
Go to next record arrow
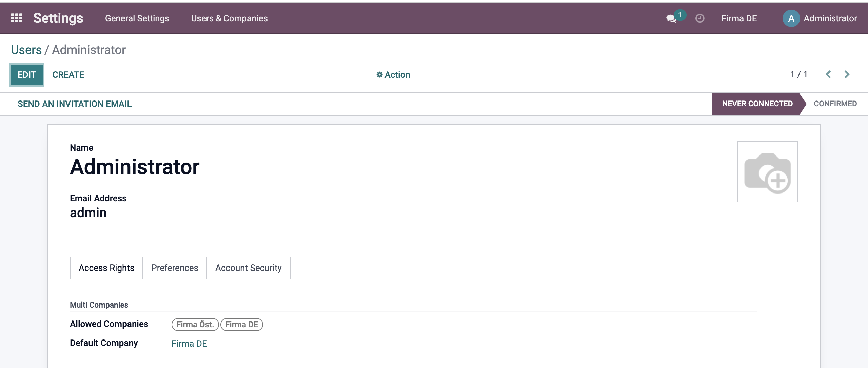pos(847,74)
